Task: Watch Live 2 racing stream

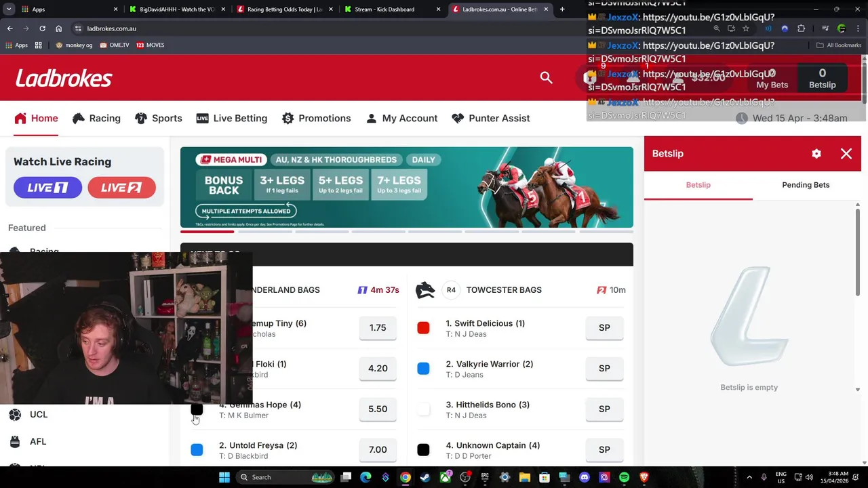Action: coord(121,188)
